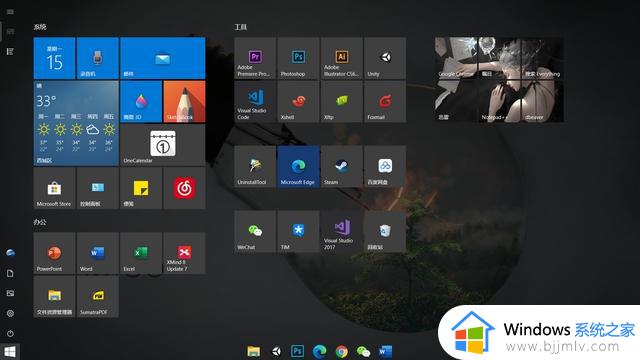
Task: Open the Mail envelope tile
Action: pos(162,58)
